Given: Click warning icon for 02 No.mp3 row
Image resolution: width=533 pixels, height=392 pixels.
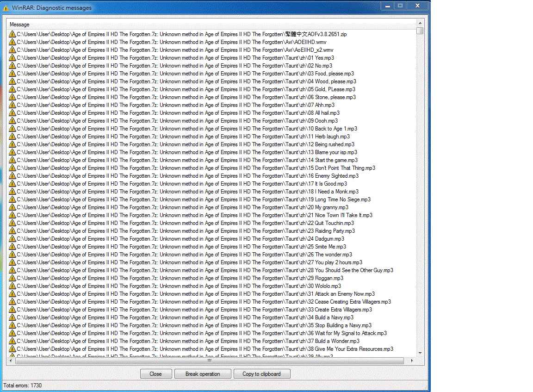Looking at the screenshot, I should (12, 65).
